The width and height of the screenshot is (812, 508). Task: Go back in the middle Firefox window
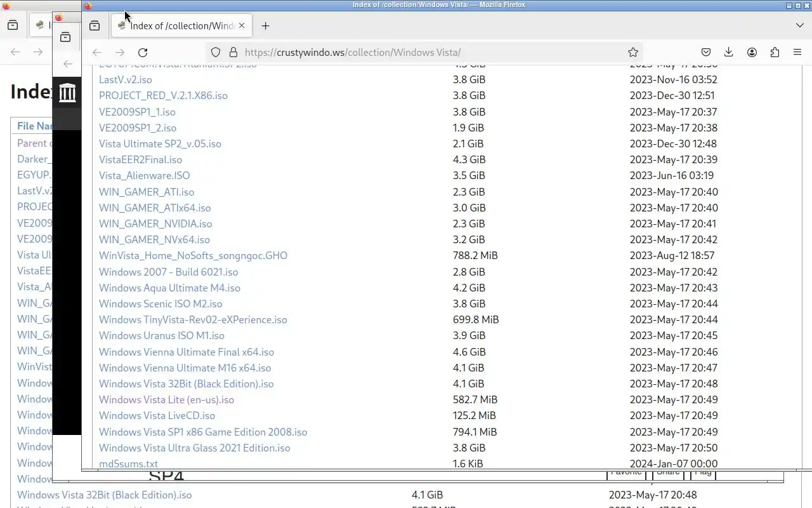[x=68, y=63]
